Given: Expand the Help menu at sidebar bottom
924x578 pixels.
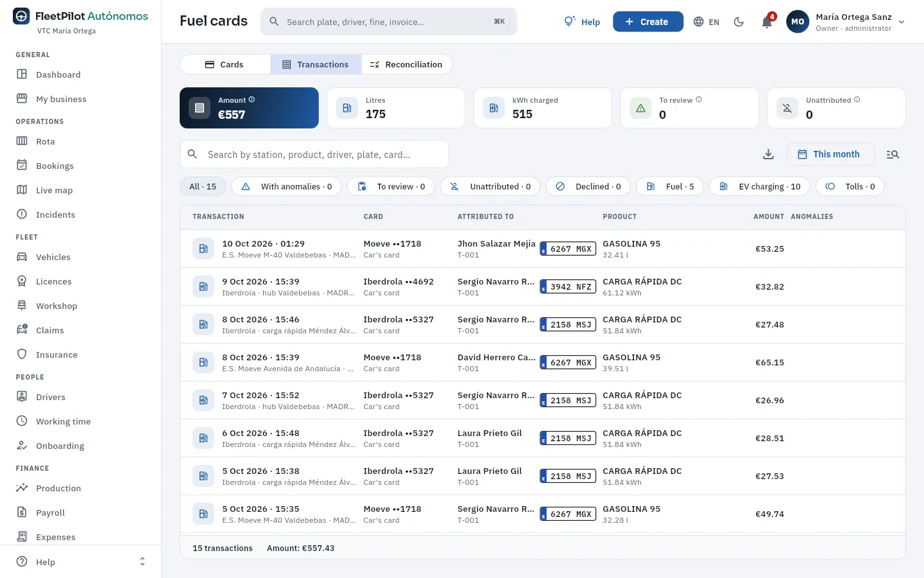Looking at the screenshot, I should coord(80,562).
